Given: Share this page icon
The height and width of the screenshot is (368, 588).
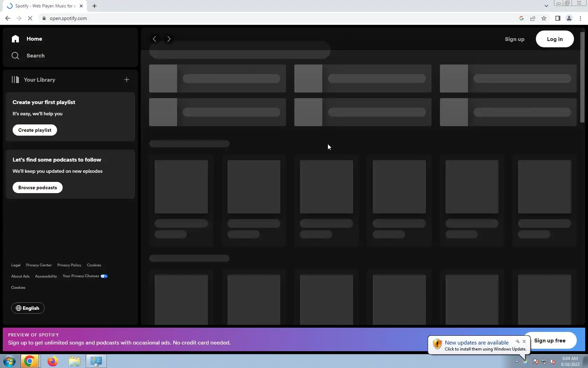Looking at the screenshot, I should (533, 18).
